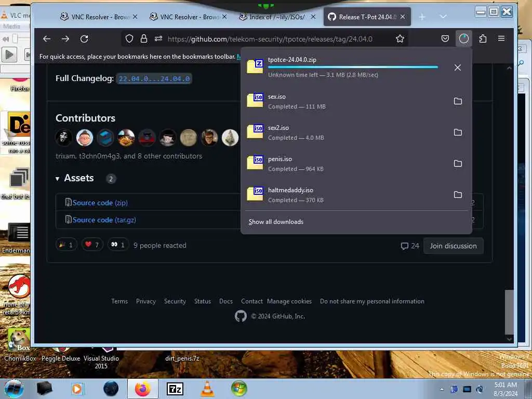Show haltmedaddy.iso in its folder
The height and width of the screenshot is (399, 532).
(x=458, y=195)
